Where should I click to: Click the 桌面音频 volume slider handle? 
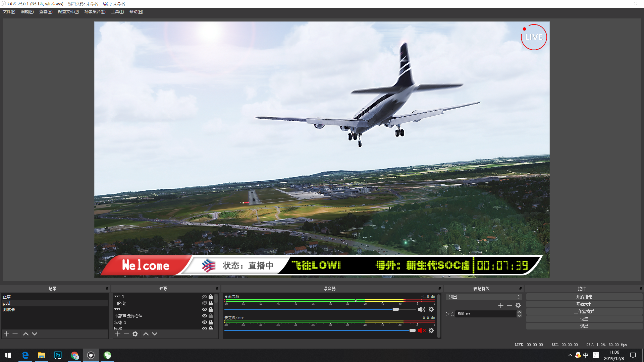pyautogui.click(x=396, y=309)
